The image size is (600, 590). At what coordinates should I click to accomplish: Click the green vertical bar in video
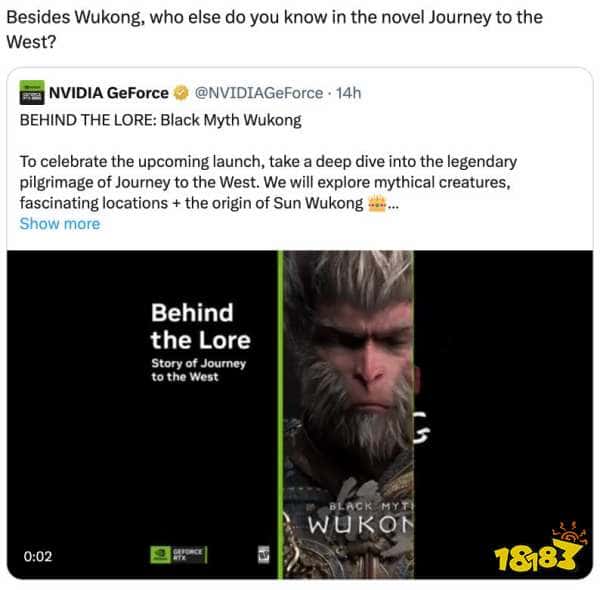[x=280, y=415]
